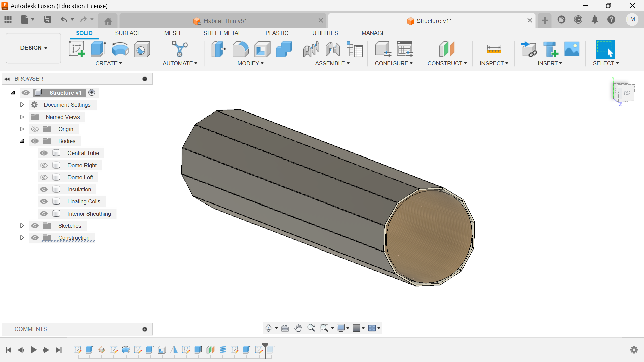Click the Save icon

(x=47, y=19)
